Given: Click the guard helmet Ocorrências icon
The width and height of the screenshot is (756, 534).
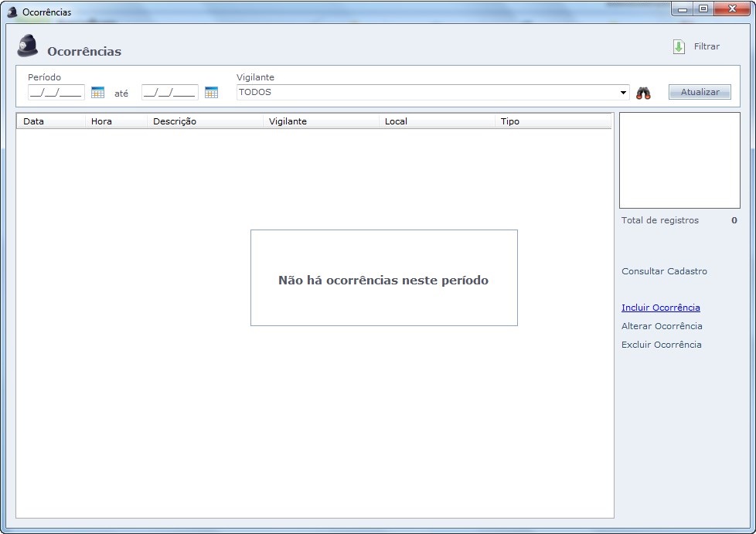Looking at the screenshot, I should coord(28,46).
